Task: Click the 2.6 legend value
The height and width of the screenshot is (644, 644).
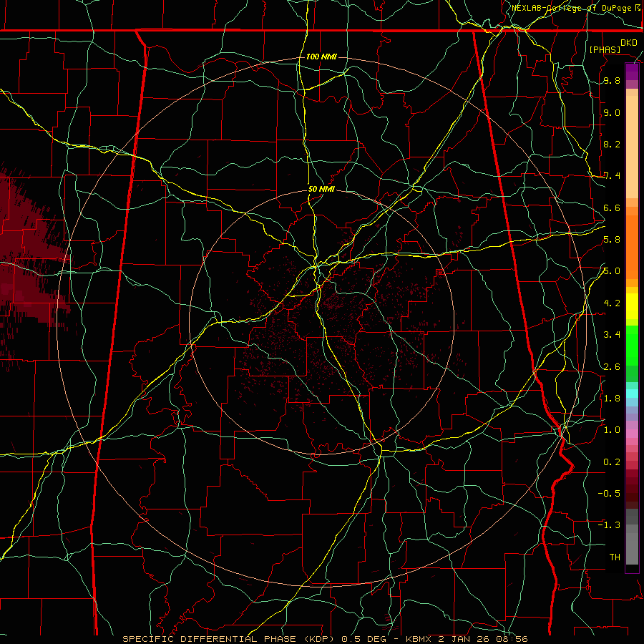Action: pos(612,367)
